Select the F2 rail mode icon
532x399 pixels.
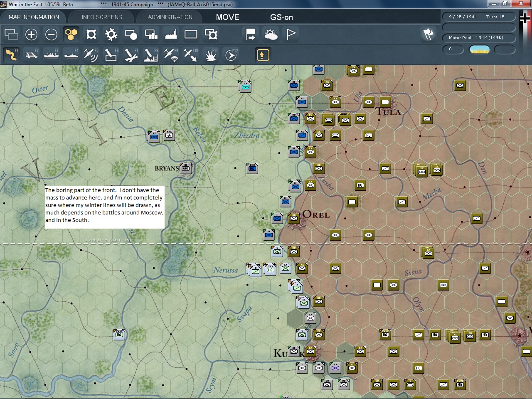31,55
